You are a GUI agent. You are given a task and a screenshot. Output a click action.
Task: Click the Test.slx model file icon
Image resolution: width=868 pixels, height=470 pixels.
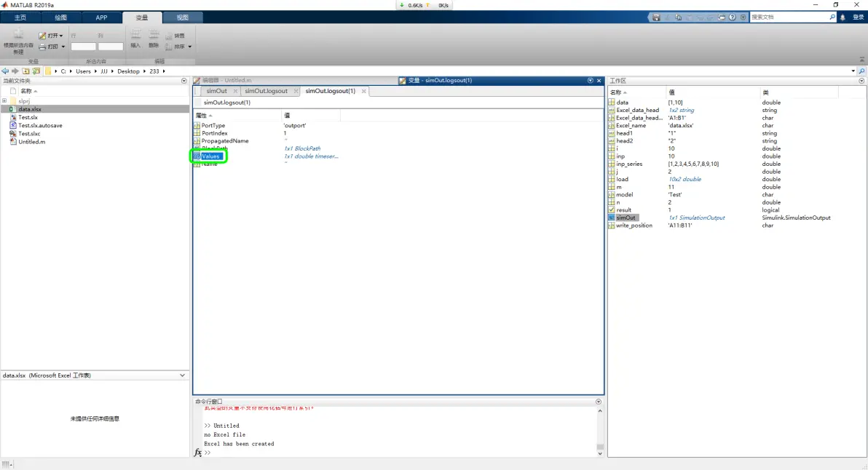pyautogui.click(x=13, y=117)
